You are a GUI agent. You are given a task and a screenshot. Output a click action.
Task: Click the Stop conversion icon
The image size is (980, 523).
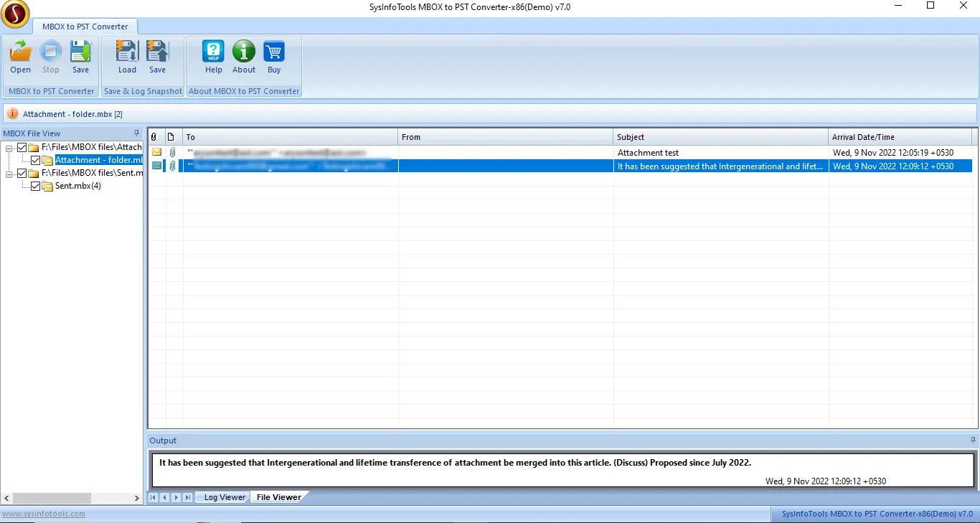tap(50, 52)
